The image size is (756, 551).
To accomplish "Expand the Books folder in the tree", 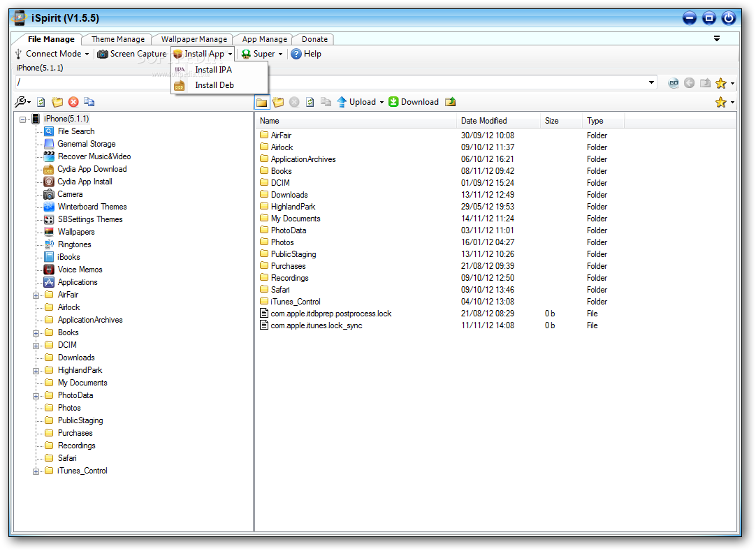I will [36, 333].
